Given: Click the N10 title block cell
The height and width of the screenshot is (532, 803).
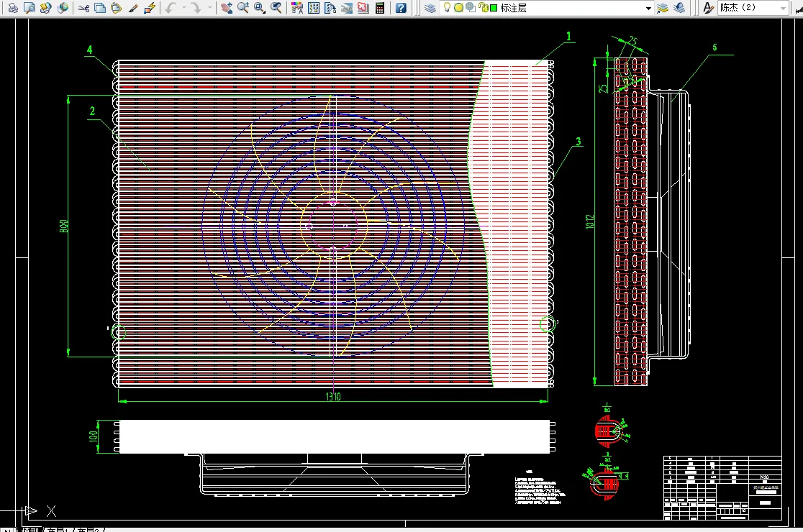Looking at the screenshot, I should click(x=764, y=477).
